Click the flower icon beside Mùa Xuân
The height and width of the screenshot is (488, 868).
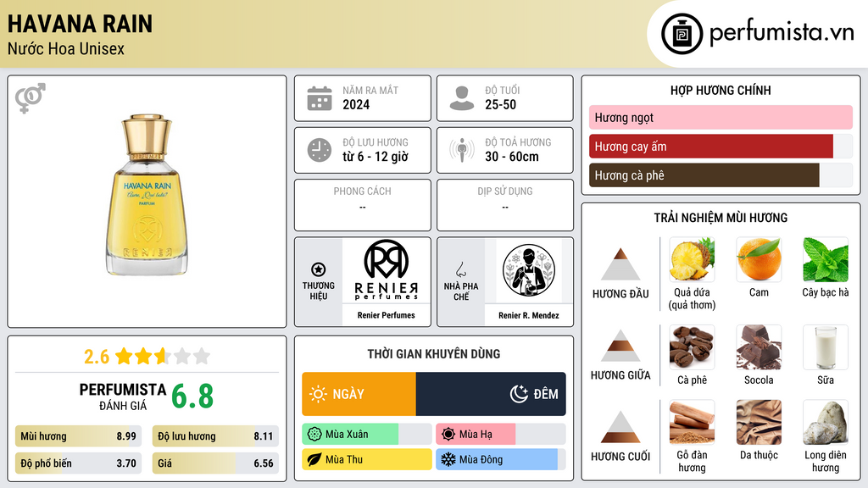314,435
